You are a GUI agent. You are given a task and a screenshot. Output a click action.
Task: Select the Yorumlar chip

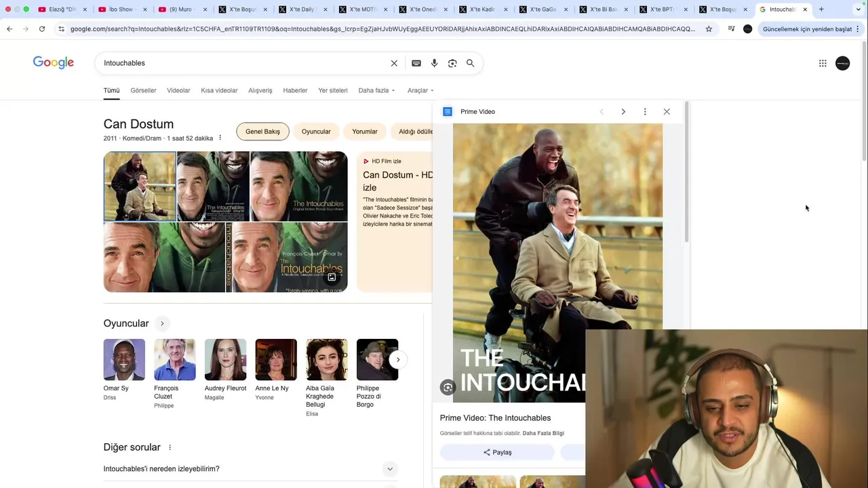365,131
